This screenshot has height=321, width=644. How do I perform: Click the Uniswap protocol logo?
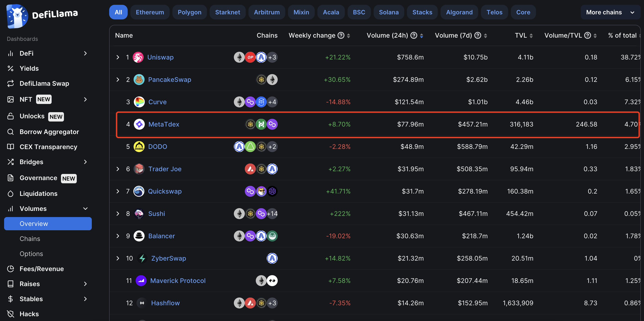point(138,57)
